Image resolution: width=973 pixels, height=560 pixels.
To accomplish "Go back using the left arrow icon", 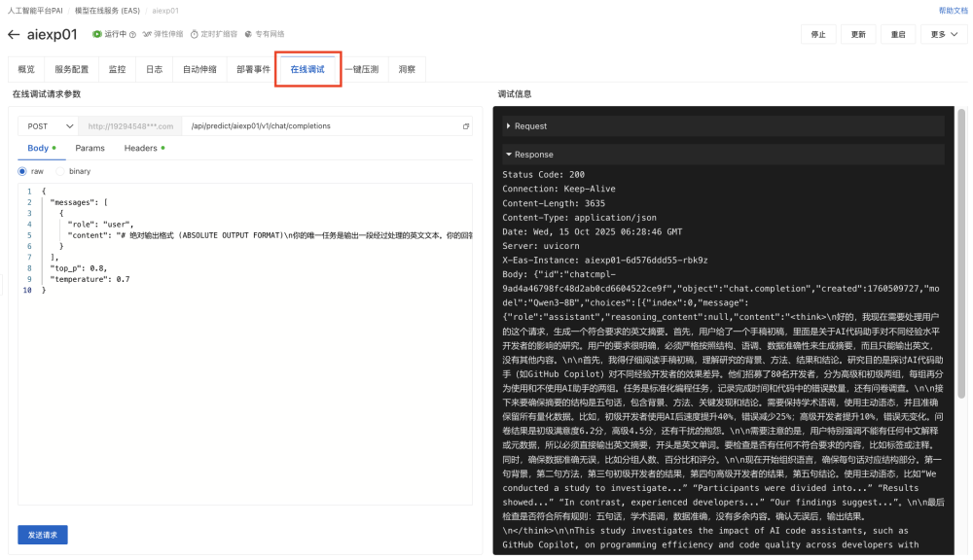I will tap(14, 35).
